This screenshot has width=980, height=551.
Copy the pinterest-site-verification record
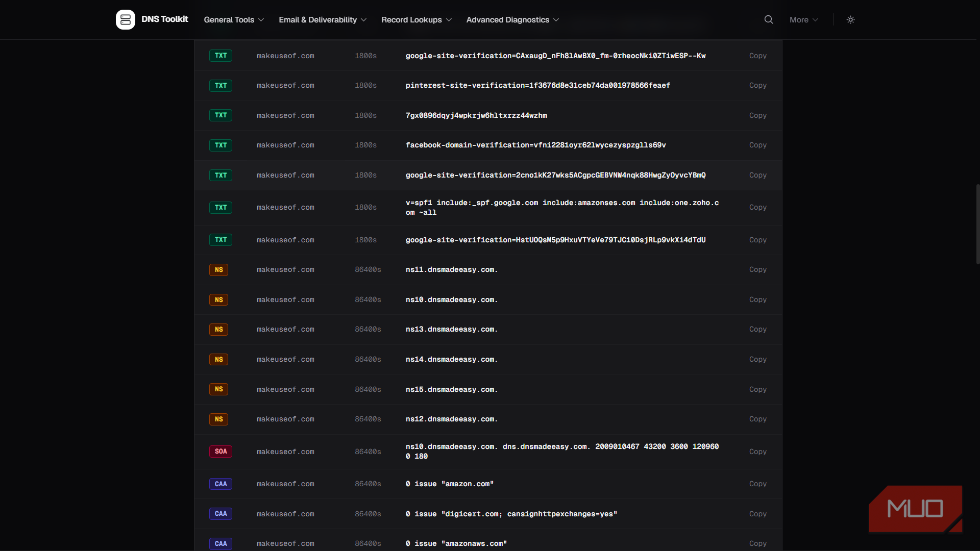[757, 85]
